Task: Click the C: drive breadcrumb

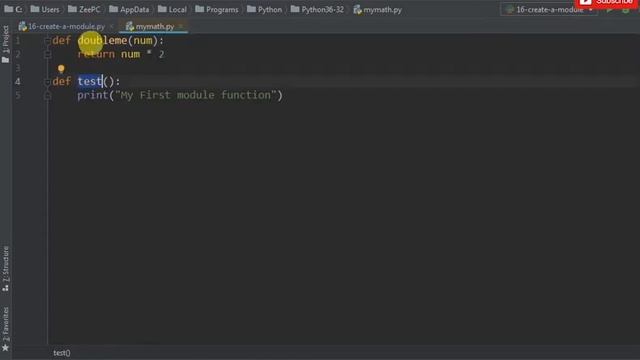Action: pyautogui.click(x=13, y=9)
